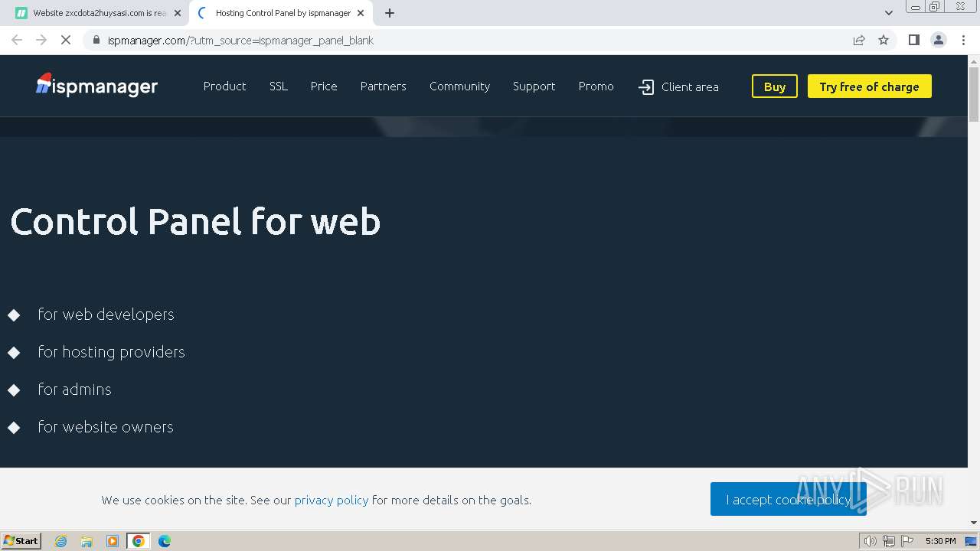Accept the cookie policy

tap(789, 499)
